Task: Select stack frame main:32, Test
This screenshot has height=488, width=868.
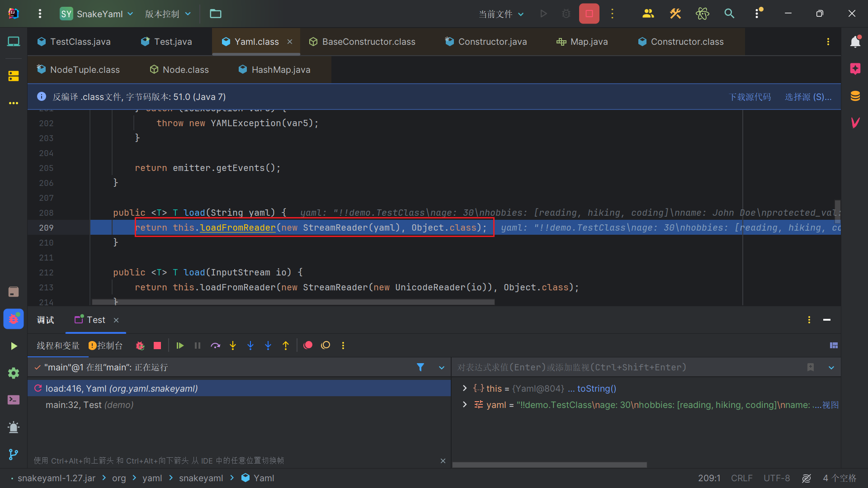Action: (240, 405)
